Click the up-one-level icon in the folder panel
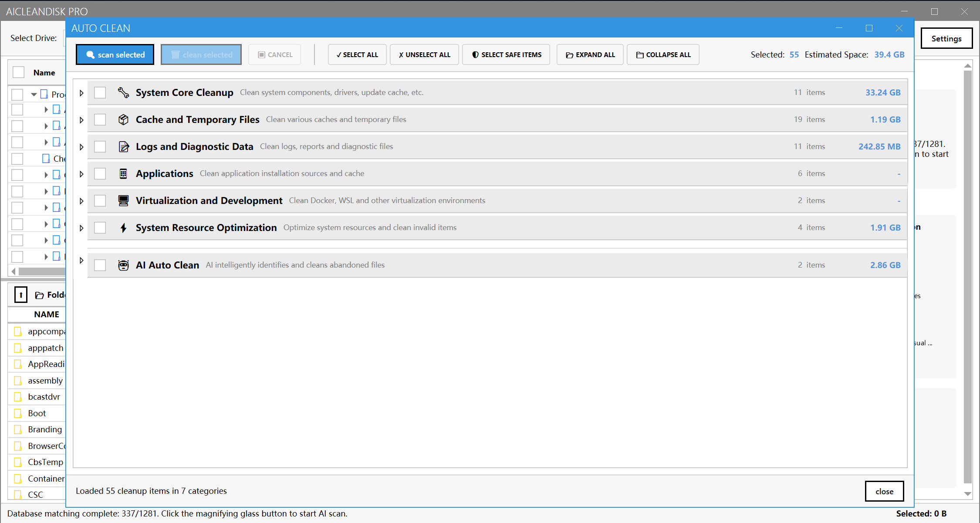Screen dimensions: 980x523 pyautogui.click(x=21, y=295)
